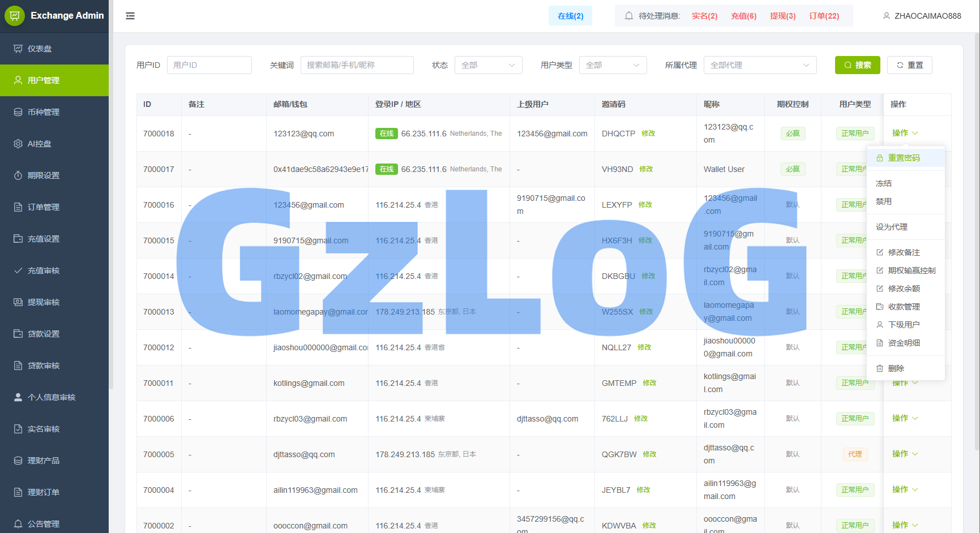Click 修改 next to invite code DHQCTP

tap(648, 134)
